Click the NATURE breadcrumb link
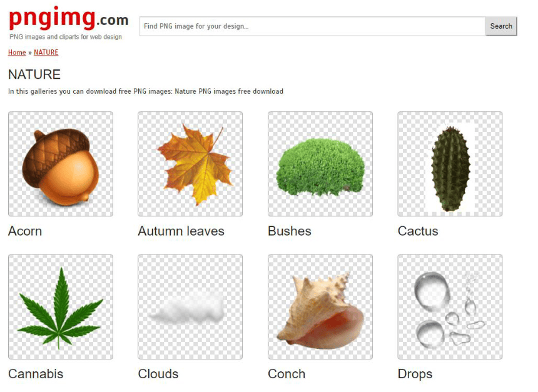538x392 pixels. coord(46,53)
